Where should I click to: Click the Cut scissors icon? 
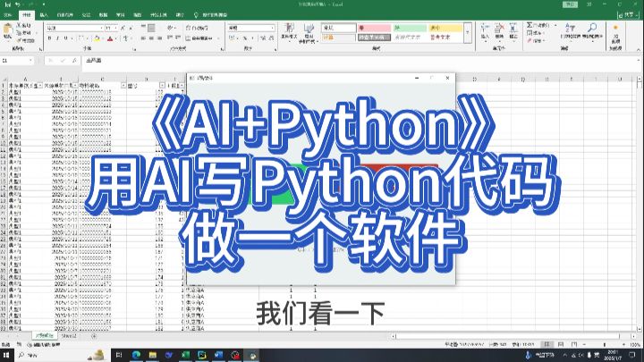pyautogui.click(x=19, y=25)
